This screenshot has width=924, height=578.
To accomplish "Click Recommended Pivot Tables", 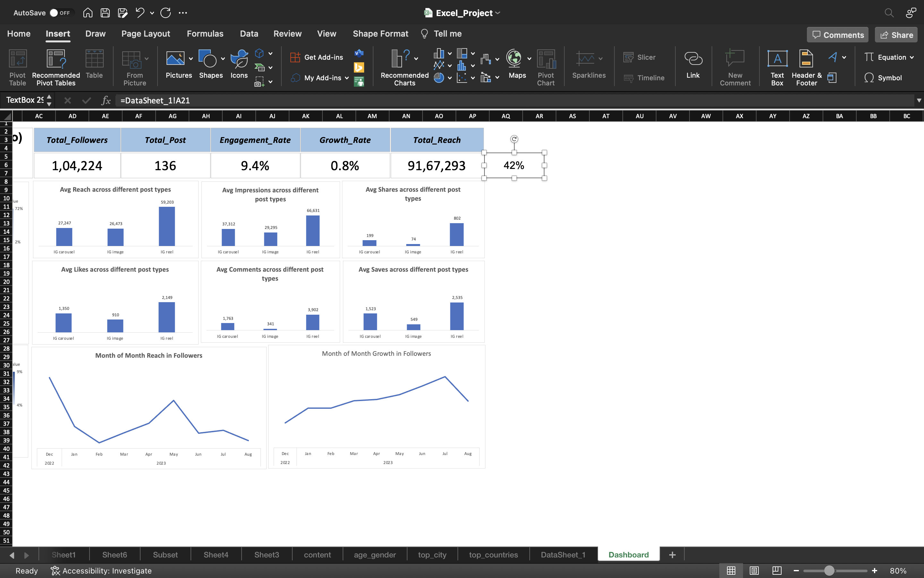I will pos(56,68).
